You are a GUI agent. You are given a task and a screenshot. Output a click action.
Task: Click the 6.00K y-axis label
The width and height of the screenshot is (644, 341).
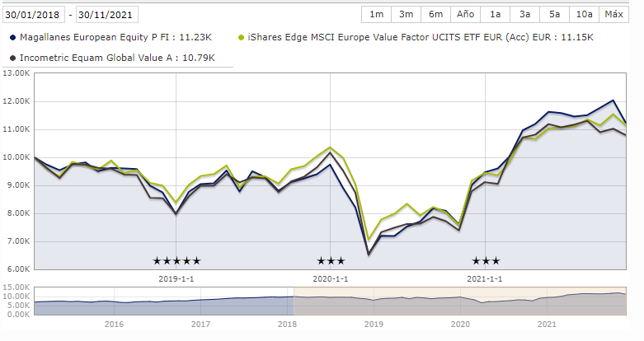18,269
